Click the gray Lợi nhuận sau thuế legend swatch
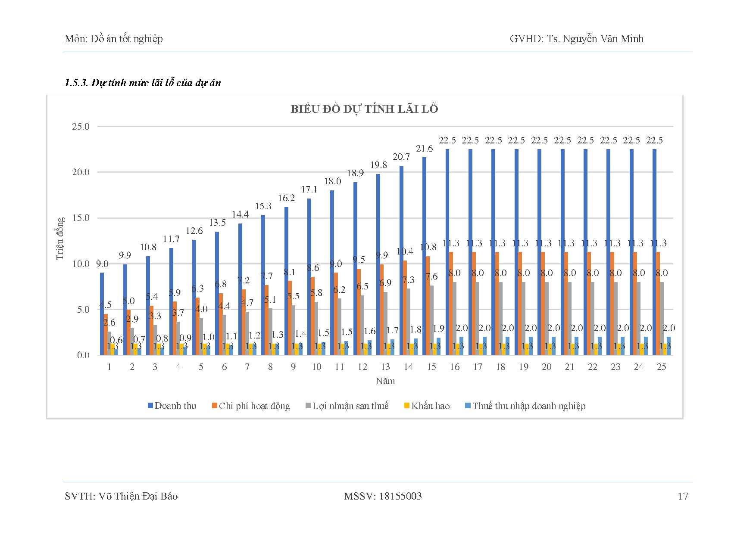756x534 pixels. pos(308,406)
